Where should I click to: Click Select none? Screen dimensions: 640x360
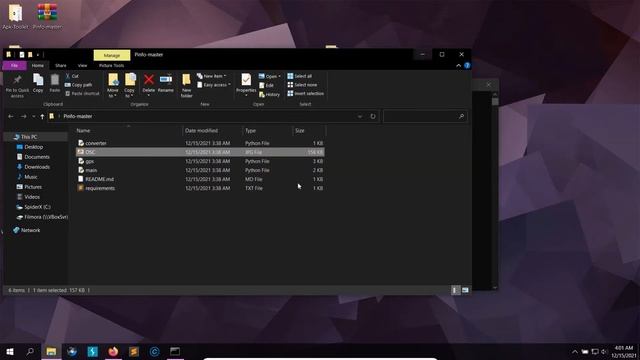coord(302,85)
